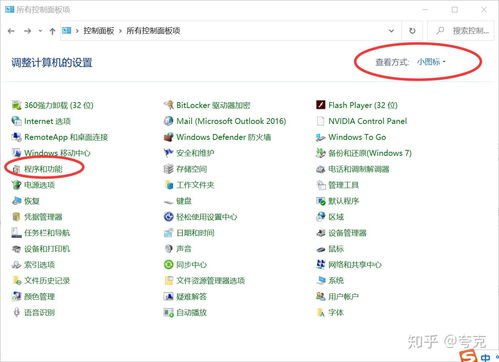Image resolution: width=499 pixels, height=362 pixels.
Task: Click the Internet 选项 globe icon
Action: [x=16, y=121]
